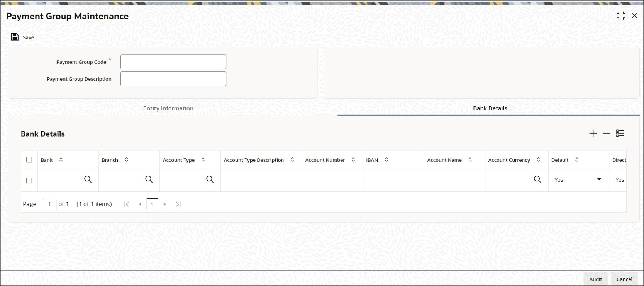The height and width of the screenshot is (286, 644).
Task: Click the Account Name cell
Action: (454, 180)
